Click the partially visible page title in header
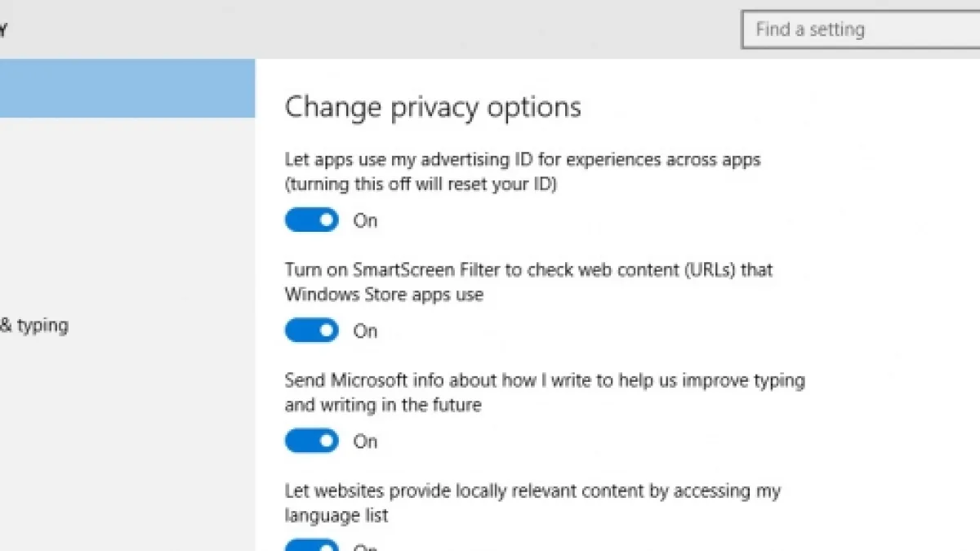 [3, 30]
